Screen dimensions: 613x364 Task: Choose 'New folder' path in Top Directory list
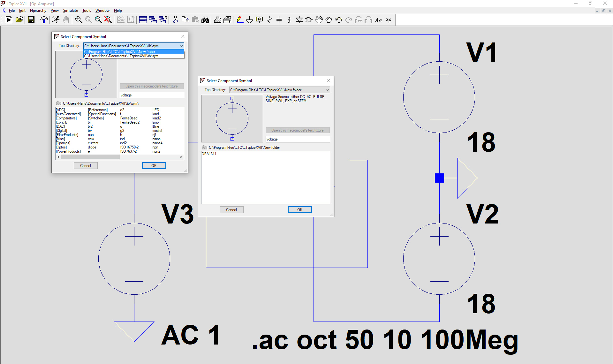pos(134,52)
